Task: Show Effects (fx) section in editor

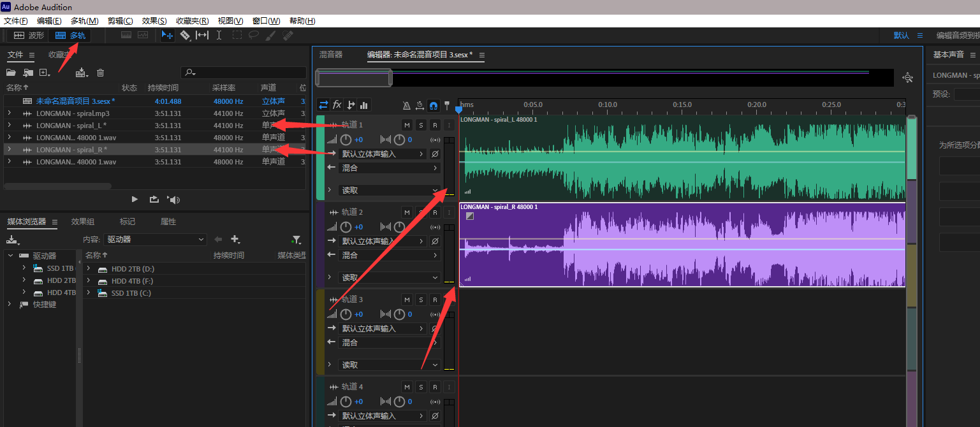Action: pos(337,105)
